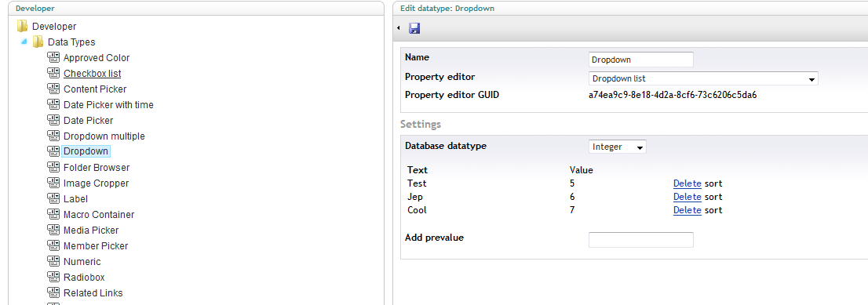Open the Folder Browser datatype
This screenshot has height=305, width=868.
coord(97,167)
